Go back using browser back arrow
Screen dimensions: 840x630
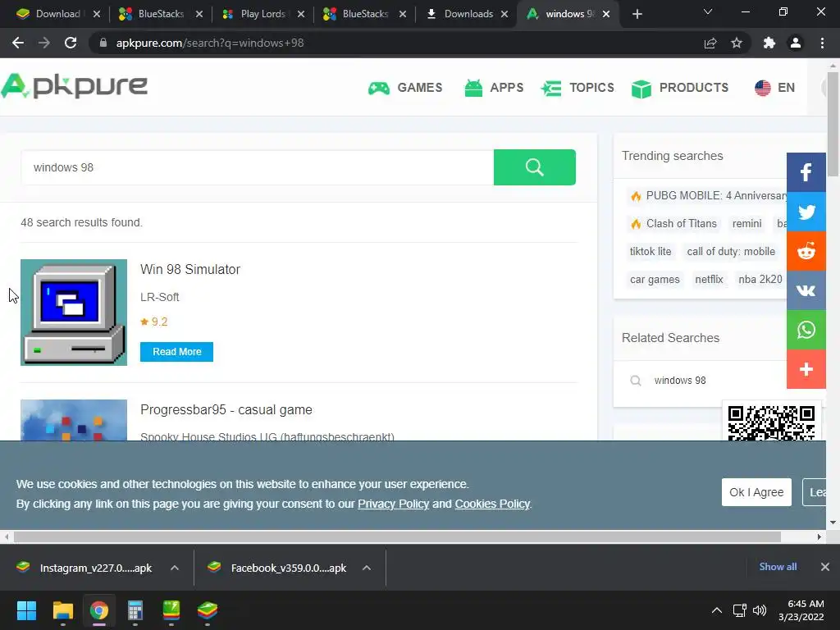coord(18,43)
